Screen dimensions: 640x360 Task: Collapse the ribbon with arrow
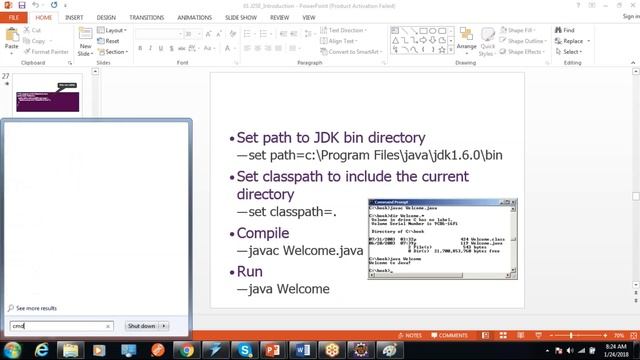coord(633,63)
